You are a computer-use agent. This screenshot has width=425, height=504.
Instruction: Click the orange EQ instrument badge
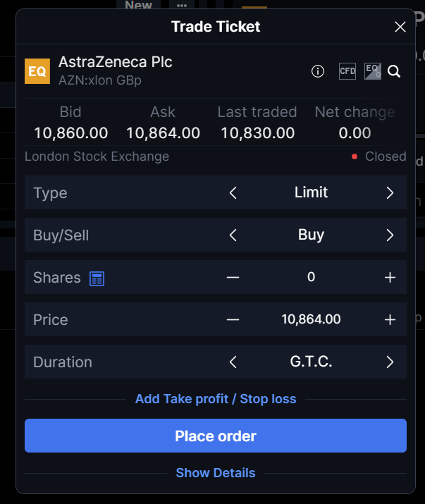(x=37, y=71)
